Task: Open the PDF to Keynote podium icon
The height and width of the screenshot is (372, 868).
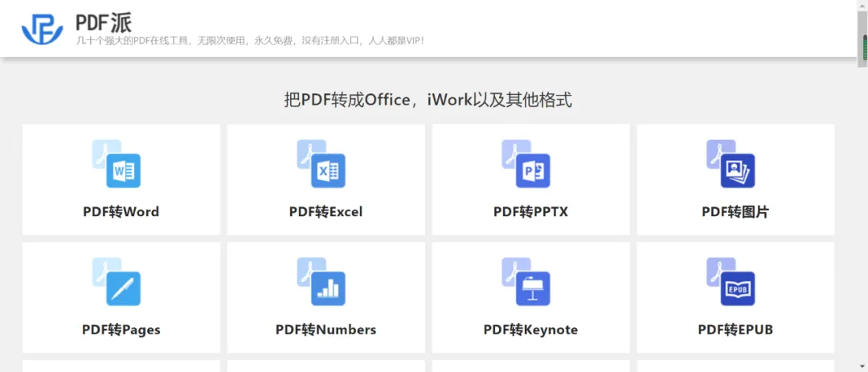Action: [526, 282]
